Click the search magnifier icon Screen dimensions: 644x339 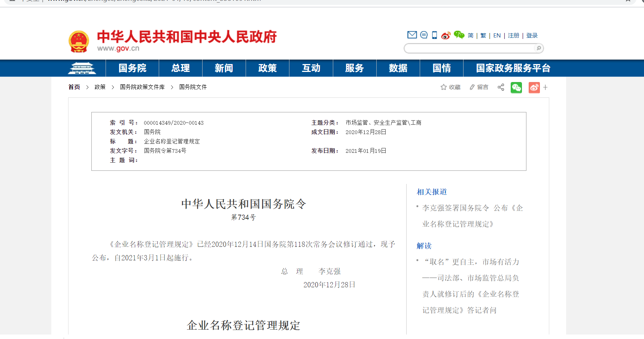click(x=538, y=48)
